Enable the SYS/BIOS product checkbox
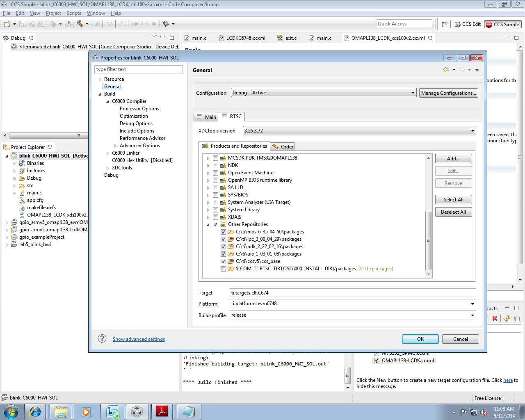 215,195
